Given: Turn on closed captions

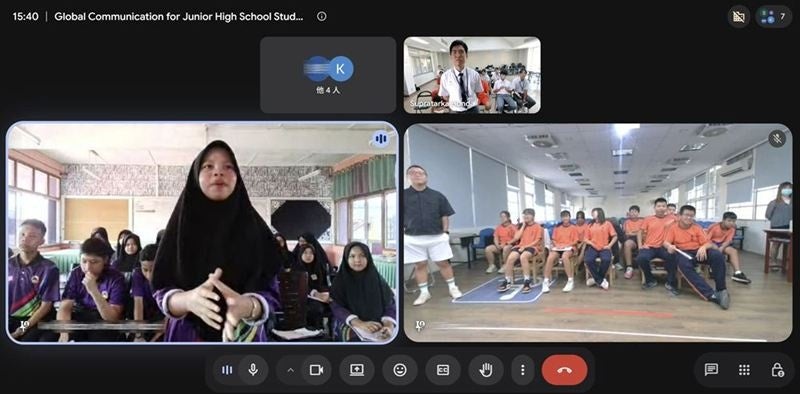Looking at the screenshot, I should point(443,370).
